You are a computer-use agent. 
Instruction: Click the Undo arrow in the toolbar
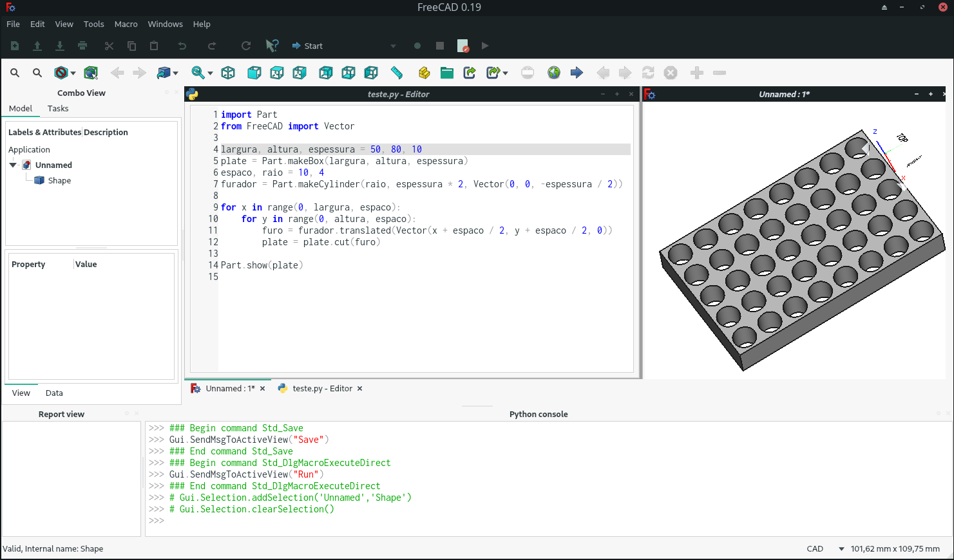182,46
